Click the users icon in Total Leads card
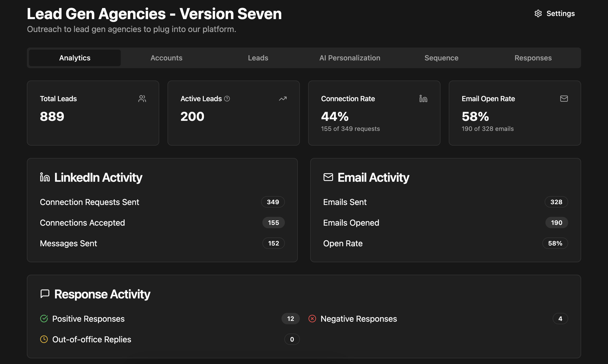The height and width of the screenshot is (364, 608). click(142, 99)
